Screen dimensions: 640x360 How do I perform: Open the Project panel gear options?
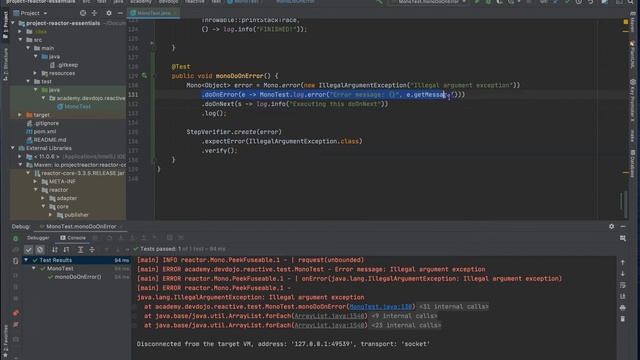(109, 13)
